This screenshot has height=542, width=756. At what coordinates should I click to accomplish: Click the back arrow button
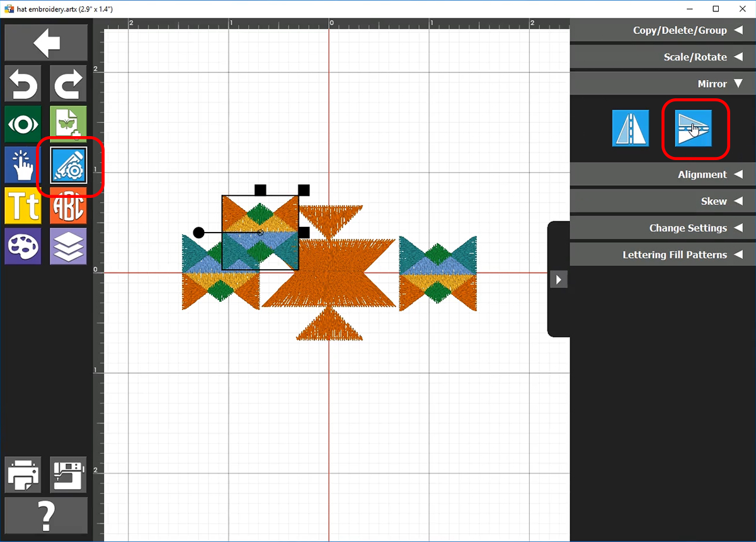pyautogui.click(x=46, y=43)
